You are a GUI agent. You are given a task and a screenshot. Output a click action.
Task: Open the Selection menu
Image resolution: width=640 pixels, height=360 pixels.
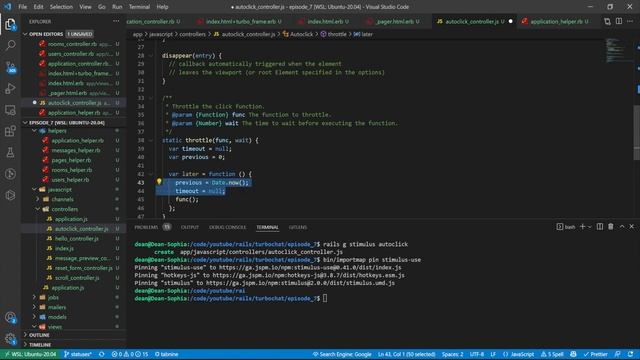(x=61, y=7)
